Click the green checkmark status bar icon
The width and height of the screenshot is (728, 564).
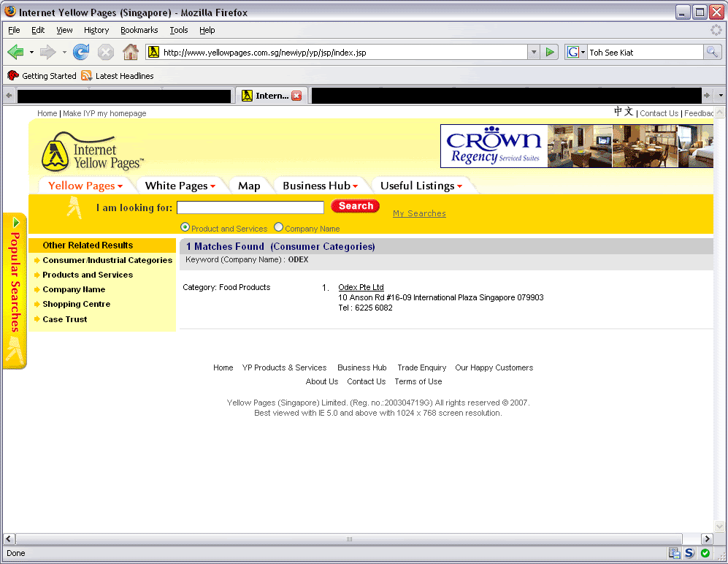[705, 553]
